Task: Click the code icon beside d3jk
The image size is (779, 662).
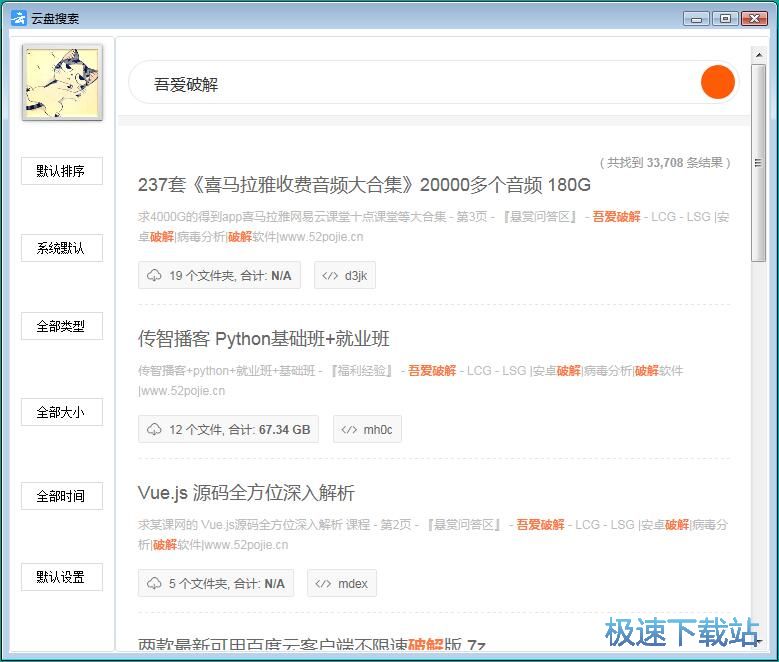Action: click(330, 276)
